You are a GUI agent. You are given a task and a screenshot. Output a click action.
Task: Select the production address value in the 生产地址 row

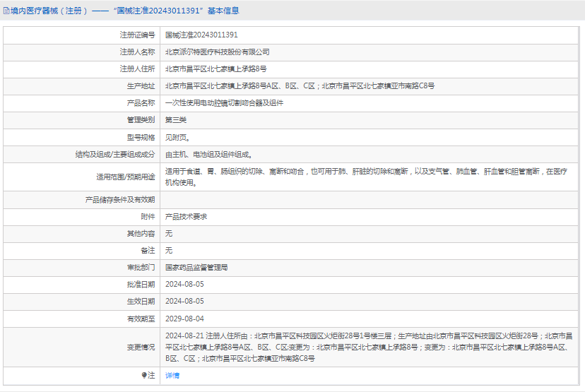300,86
